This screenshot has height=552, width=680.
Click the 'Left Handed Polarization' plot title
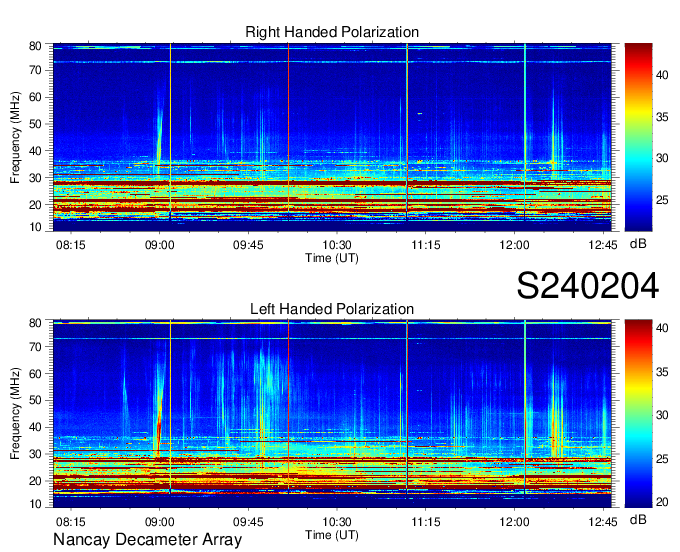(x=332, y=309)
